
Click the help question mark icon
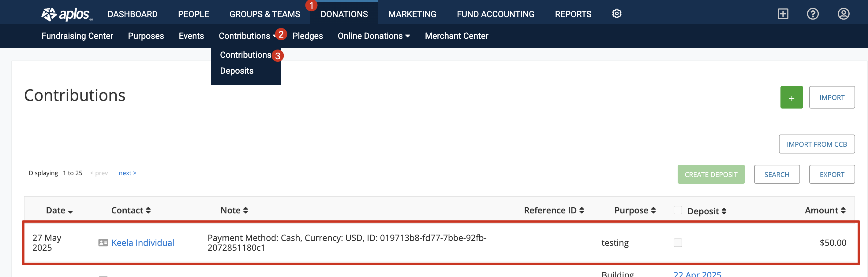pos(813,14)
